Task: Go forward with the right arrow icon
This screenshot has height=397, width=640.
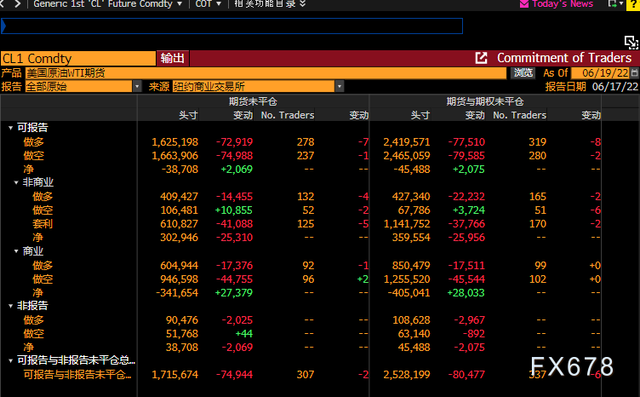Action: click(x=17, y=4)
